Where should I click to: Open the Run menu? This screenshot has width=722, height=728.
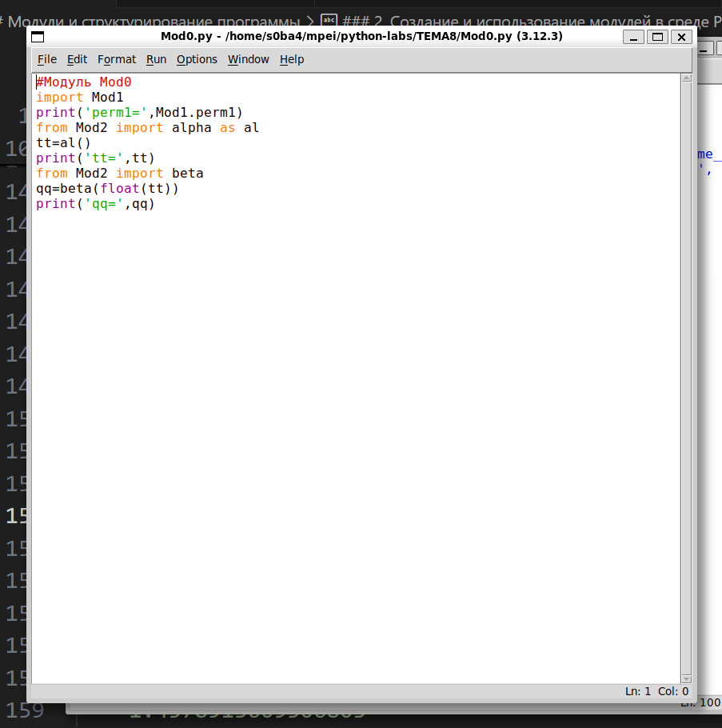point(156,59)
